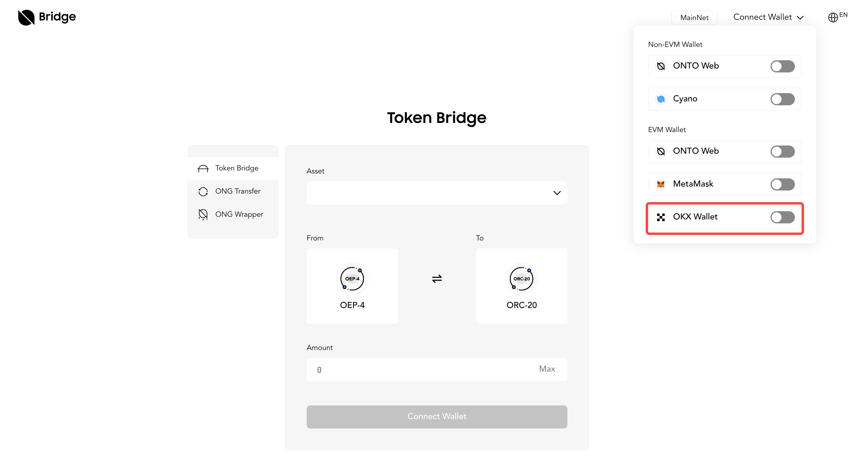Screen dimensions: 868x476
Task: Collapse the Connect Wallet header dropdown
Action: (x=768, y=17)
